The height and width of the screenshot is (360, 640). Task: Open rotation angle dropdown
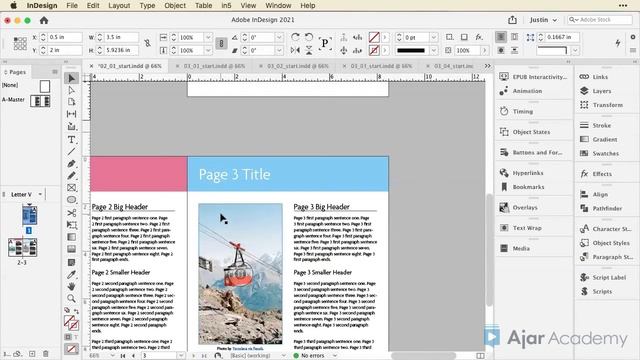point(280,37)
